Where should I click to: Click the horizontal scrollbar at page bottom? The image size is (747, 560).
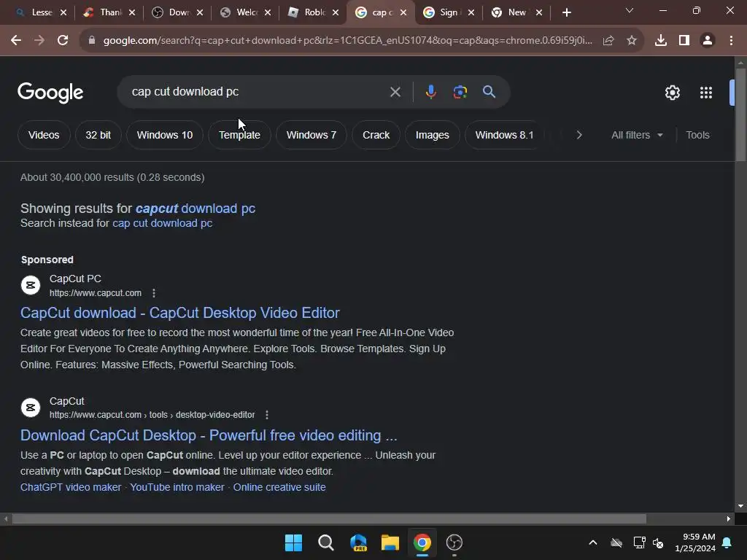[329, 518]
